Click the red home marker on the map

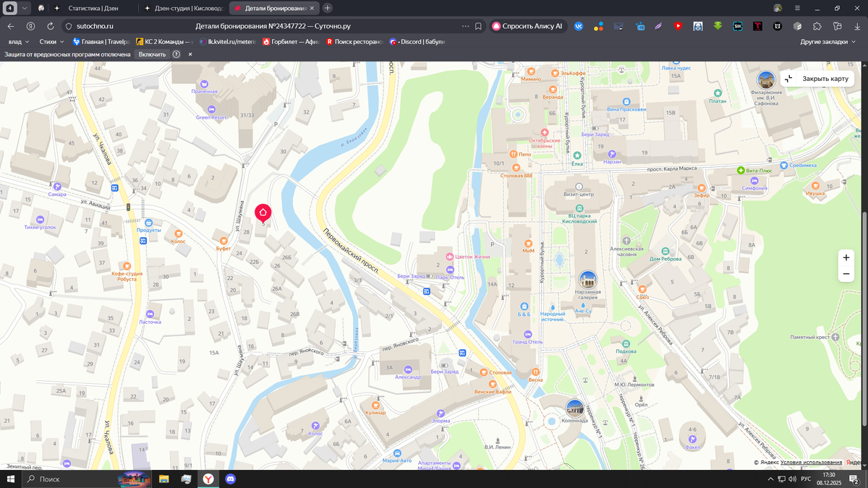click(x=263, y=213)
